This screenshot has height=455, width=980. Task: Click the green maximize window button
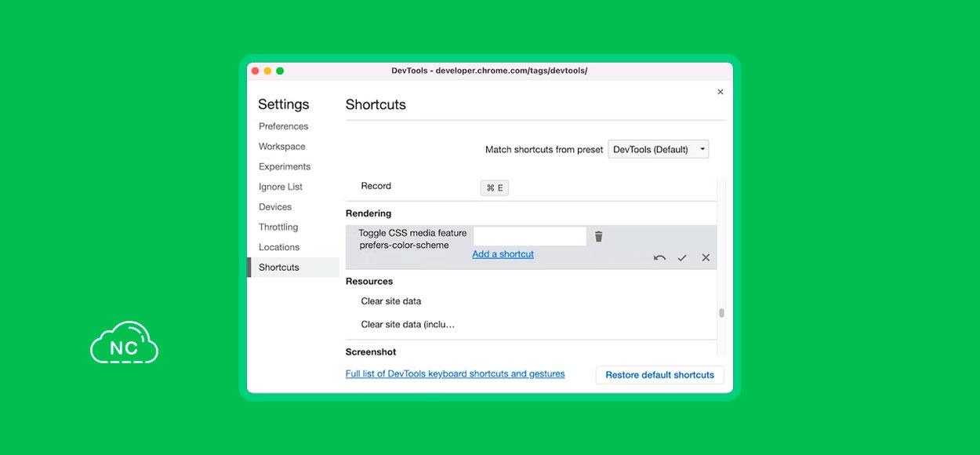pos(280,71)
